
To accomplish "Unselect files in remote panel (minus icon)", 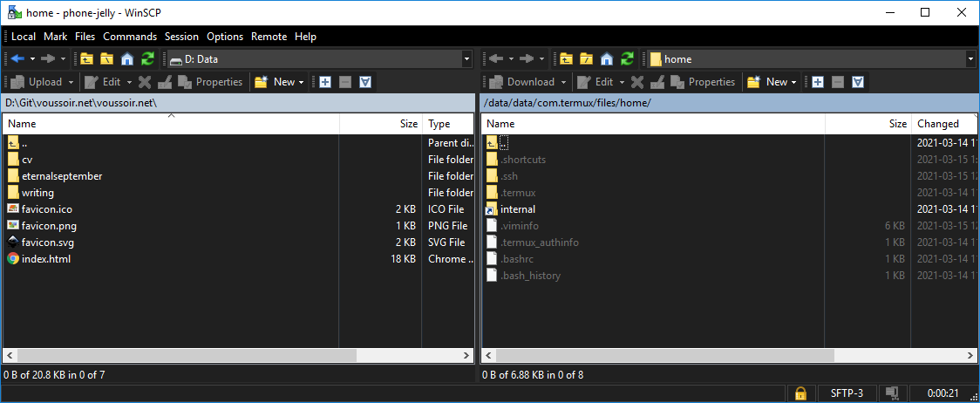I will [838, 82].
